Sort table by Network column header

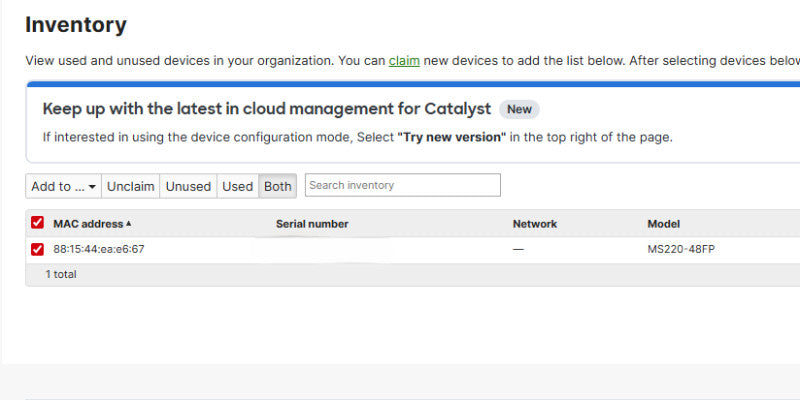[535, 224]
